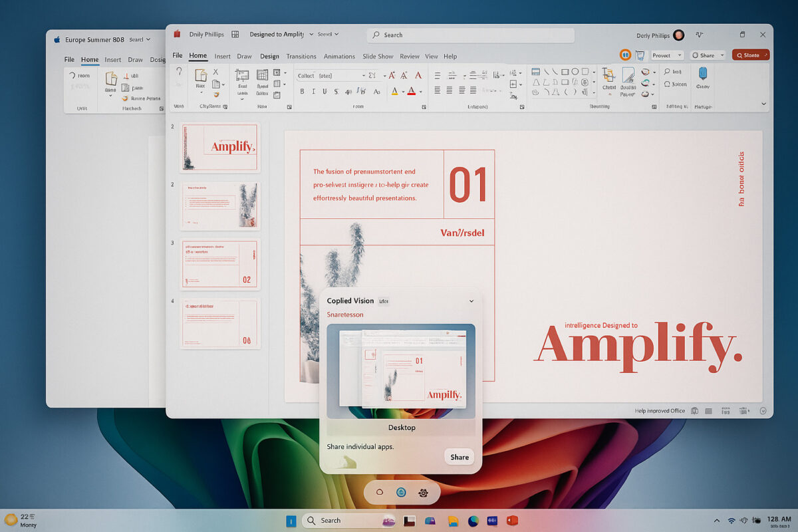The image size is (798, 532).
Task: Switch to the Insert tab
Action: click(222, 57)
